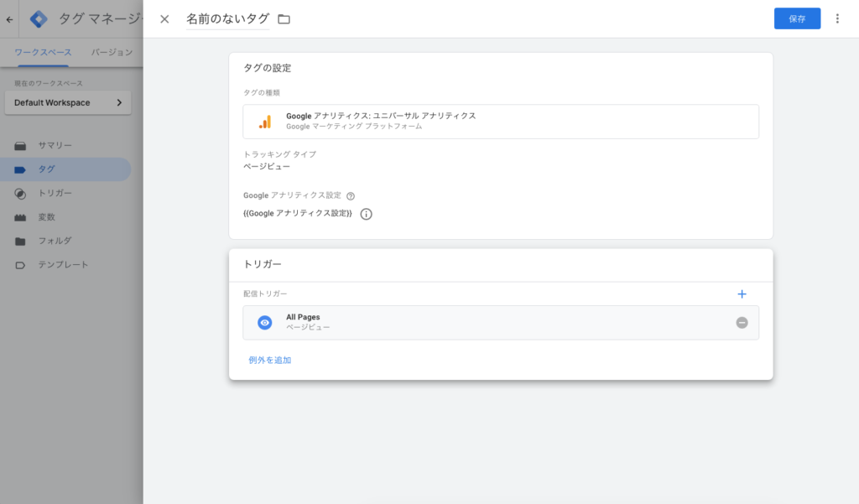Open テンプレート in the sidebar
Image resolution: width=859 pixels, height=504 pixels.
pos(63,265)
